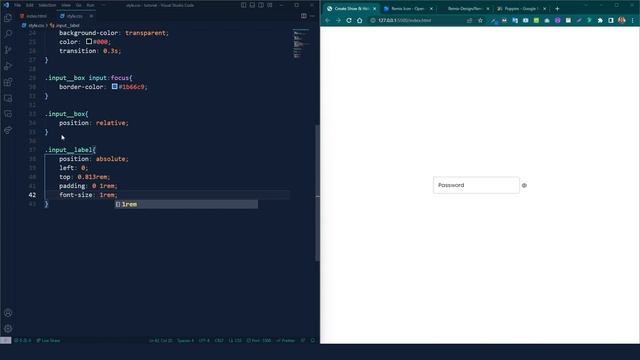Switch to the index.html editor tab
Screen dimensions: 640x360
[34, 16]
